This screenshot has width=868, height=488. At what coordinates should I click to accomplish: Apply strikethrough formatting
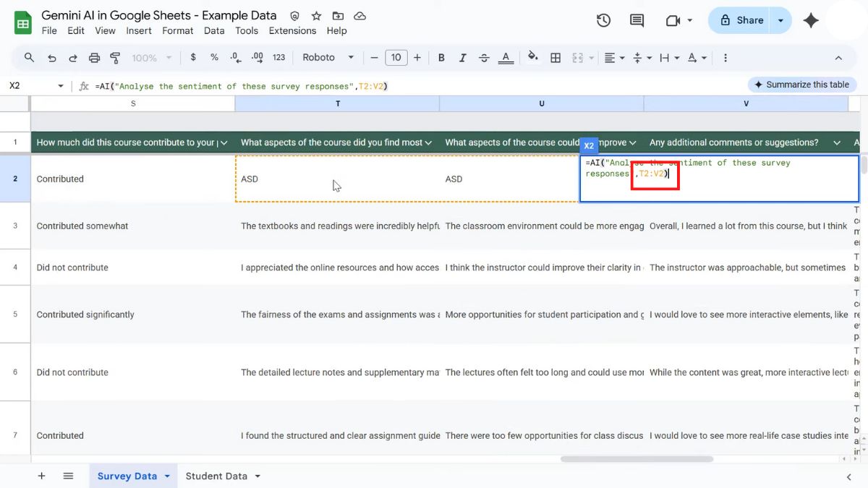coord(484,58)
